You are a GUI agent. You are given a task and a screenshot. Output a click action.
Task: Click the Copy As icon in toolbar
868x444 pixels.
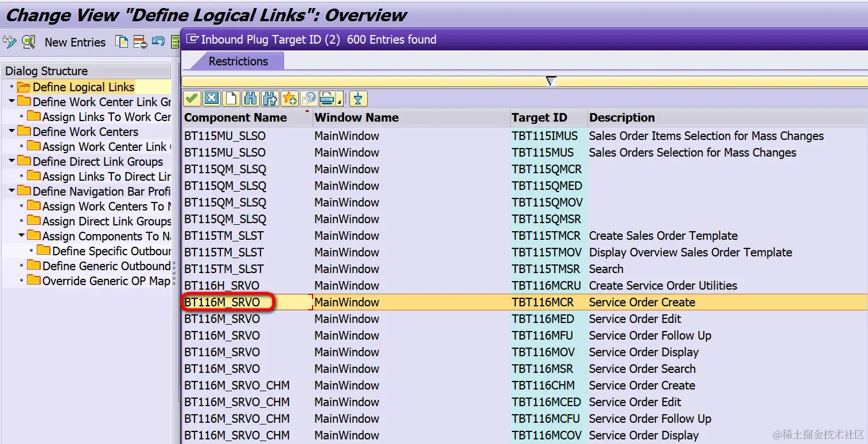pyautogui.click(x=122, y=42)
